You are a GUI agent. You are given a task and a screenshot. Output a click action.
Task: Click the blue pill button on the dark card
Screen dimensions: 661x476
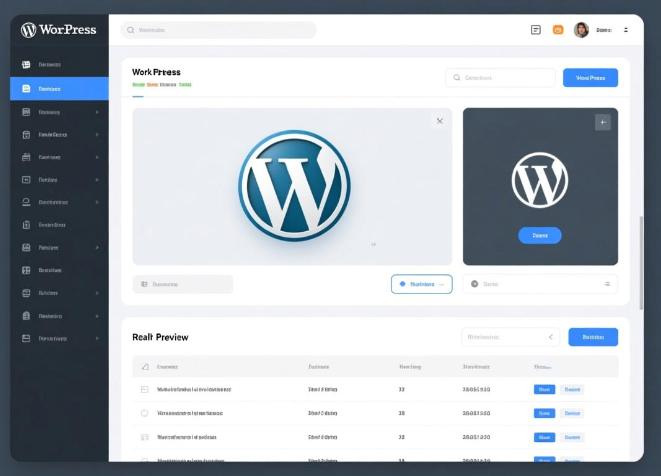[540, 235]
